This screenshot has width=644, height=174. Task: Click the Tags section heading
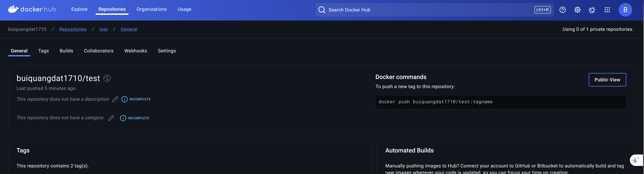(23, 150)
